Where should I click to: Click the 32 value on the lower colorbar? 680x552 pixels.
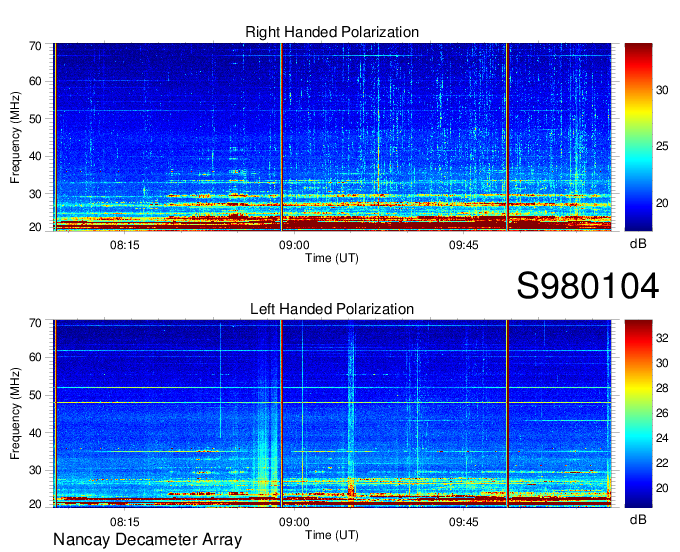(x=662, y=338)
